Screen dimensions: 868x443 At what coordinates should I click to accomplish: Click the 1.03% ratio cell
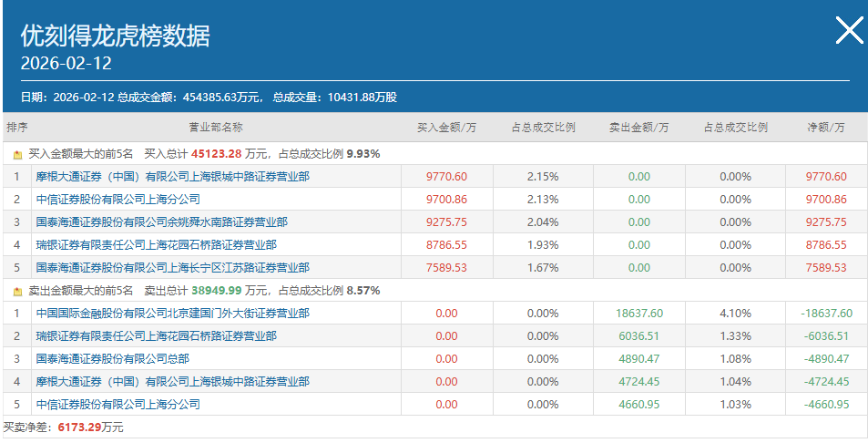(x=736, y=404)
